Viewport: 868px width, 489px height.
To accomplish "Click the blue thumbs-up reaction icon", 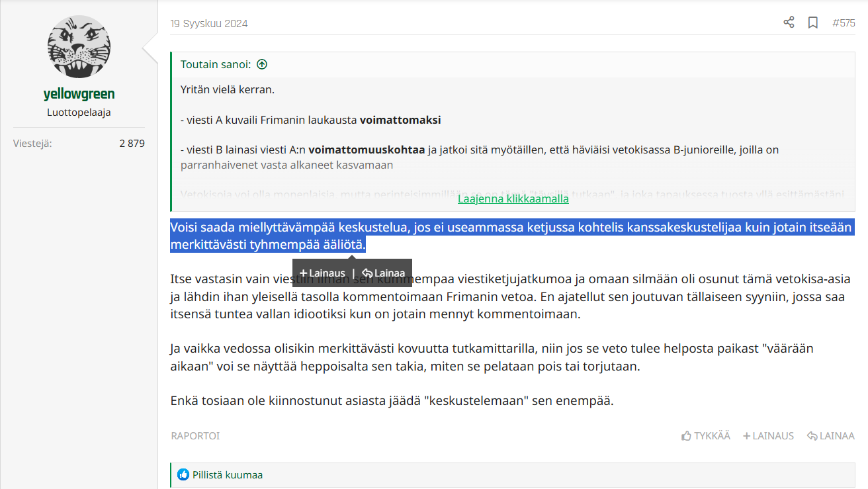I will 183,474.
